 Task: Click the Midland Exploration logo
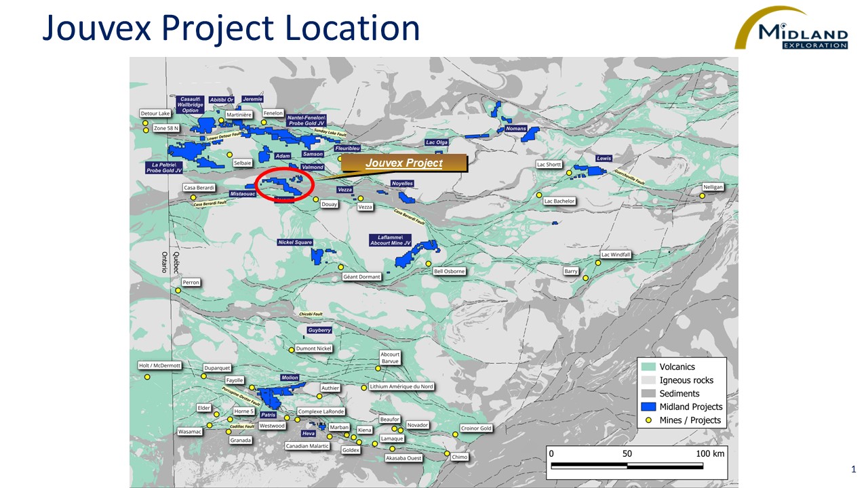(x=791, y=28)
